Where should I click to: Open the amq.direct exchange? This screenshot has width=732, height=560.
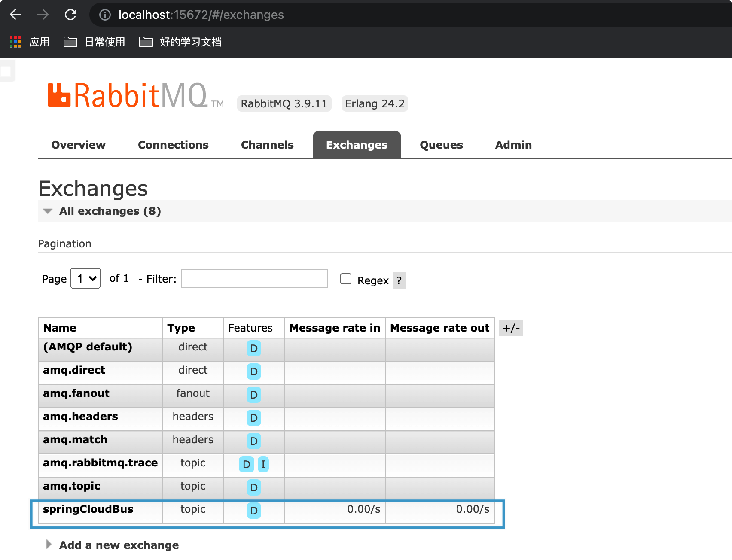point(74,370)
